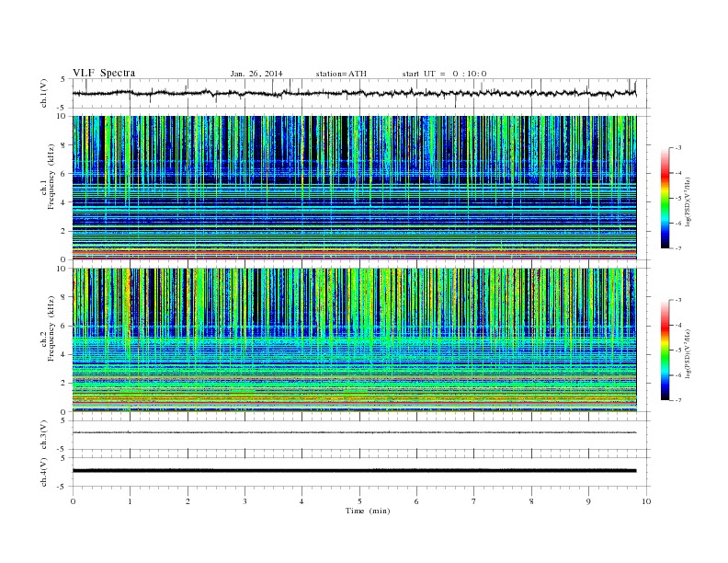Image resolution: width=728 pixels, height=563 pixels.
Task: Click the "VLF Spectra" plot title
Action: [x=104, y=73]
